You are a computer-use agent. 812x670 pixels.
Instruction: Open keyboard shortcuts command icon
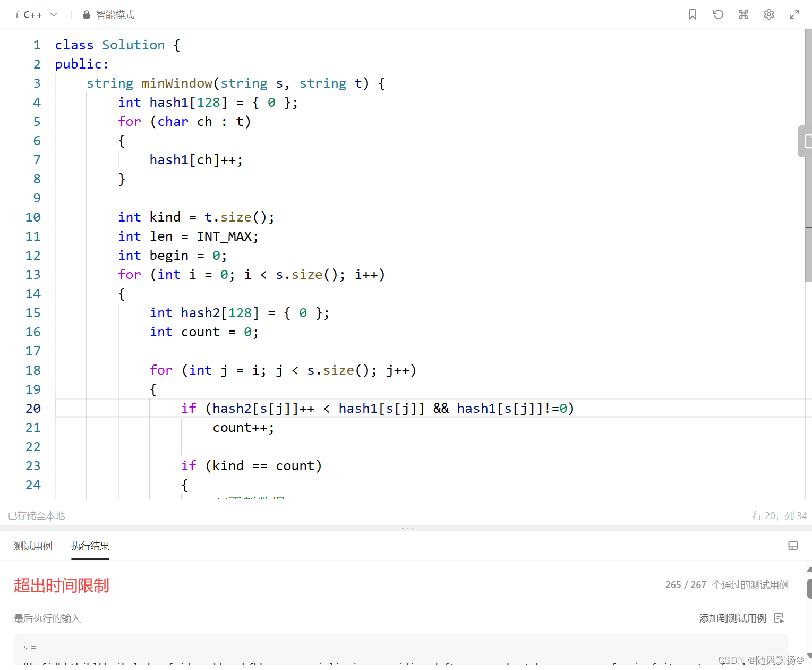tap(743, 14)
